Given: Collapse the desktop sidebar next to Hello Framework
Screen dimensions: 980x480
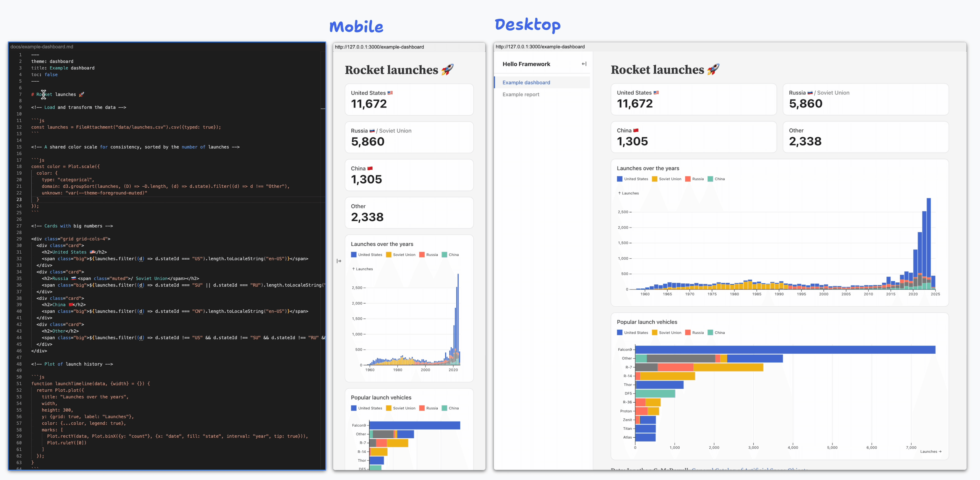Looking at the screenshot, I should 584,64.
